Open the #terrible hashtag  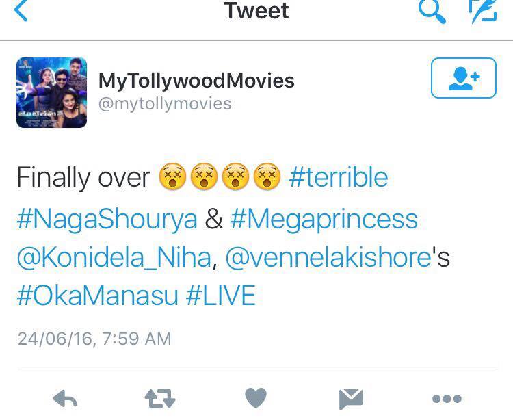point(339,177)
